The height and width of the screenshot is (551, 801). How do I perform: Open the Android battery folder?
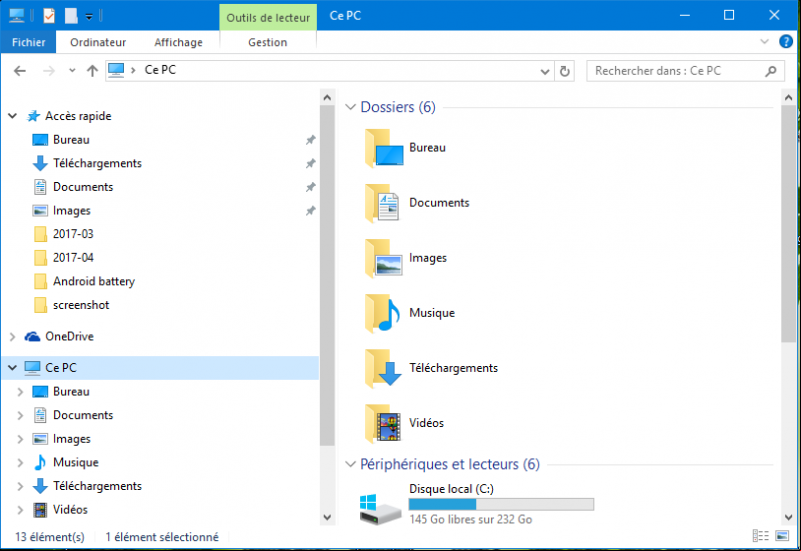click(x=94, y=281)
